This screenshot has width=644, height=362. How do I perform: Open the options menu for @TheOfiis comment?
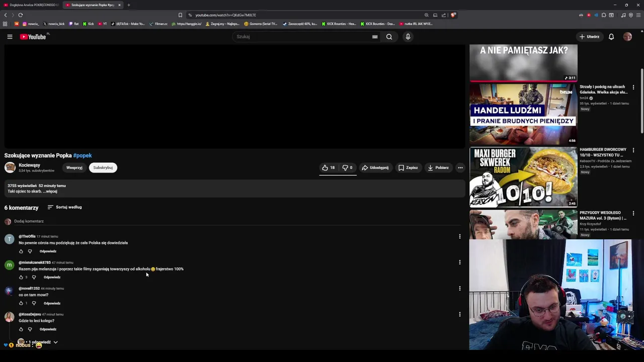click(x=459, y=236)
